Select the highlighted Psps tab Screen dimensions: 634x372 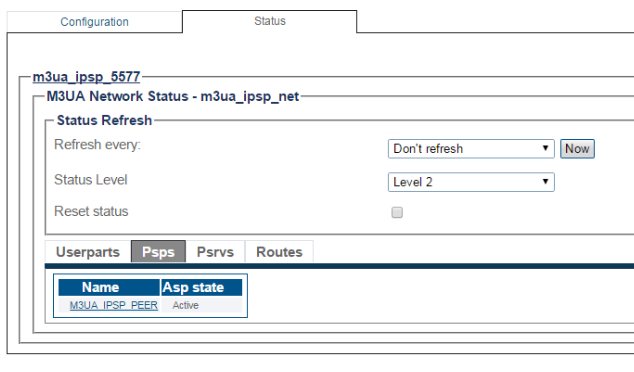[158, 252]
